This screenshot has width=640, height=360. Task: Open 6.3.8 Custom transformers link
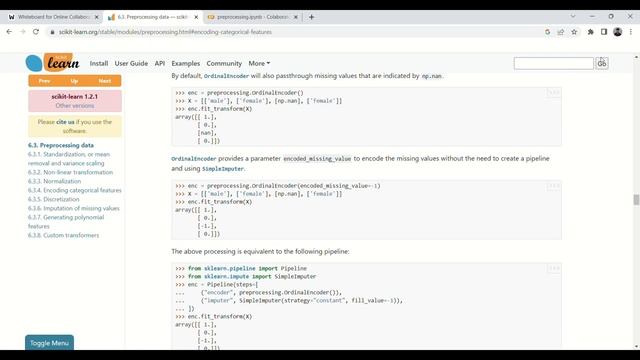coord(63,235)
